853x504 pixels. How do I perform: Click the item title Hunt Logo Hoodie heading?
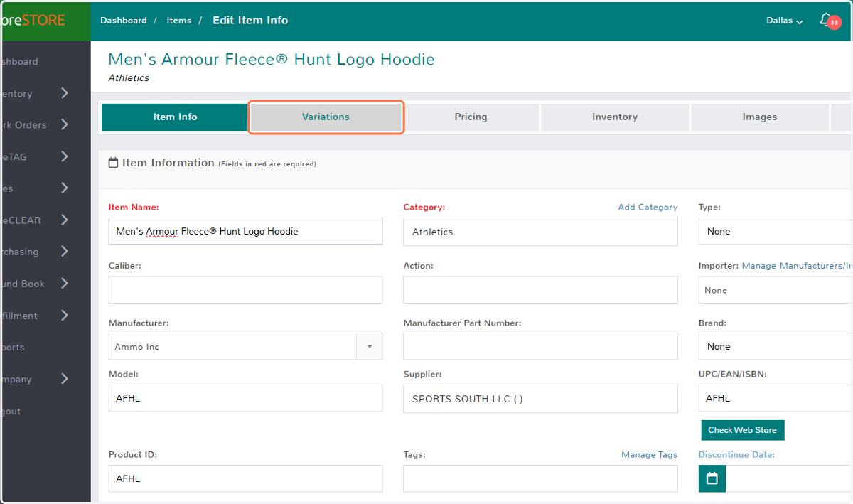271,59
